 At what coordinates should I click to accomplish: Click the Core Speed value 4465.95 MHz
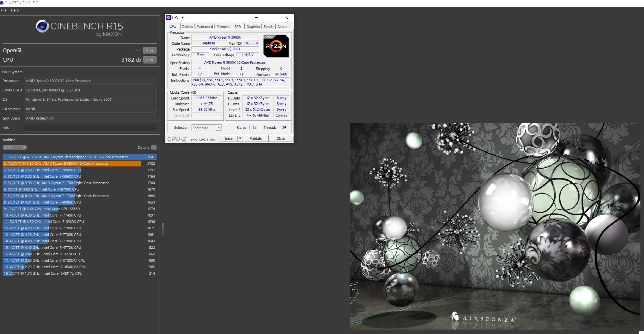[206, 98]
